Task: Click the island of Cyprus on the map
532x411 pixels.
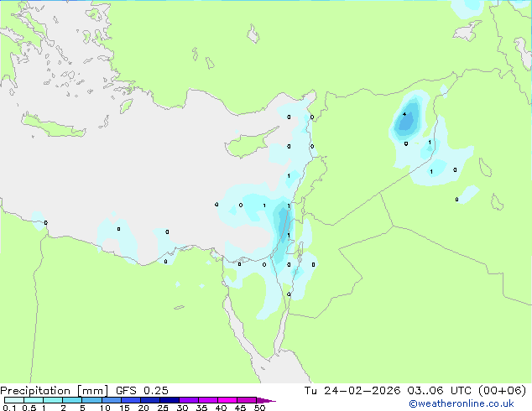Action: (248, 144)
